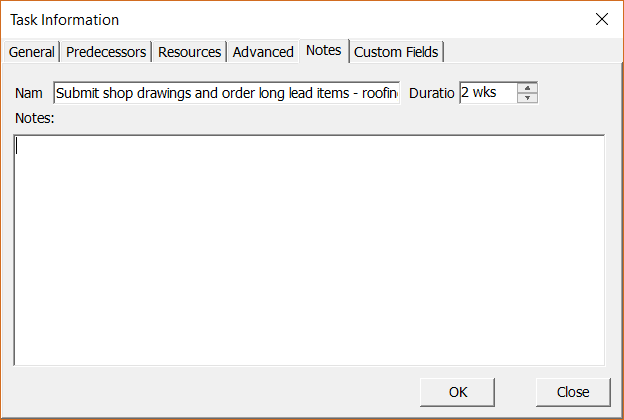Screen dimensions: 624x420
Task: Open the Custom Fields tab
Action: (396, 52)
